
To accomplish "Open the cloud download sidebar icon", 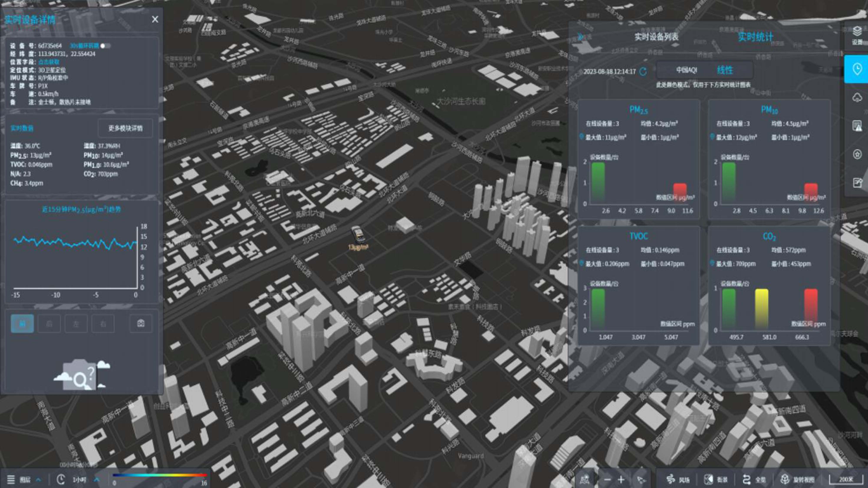I will click(x=857, y=98).
